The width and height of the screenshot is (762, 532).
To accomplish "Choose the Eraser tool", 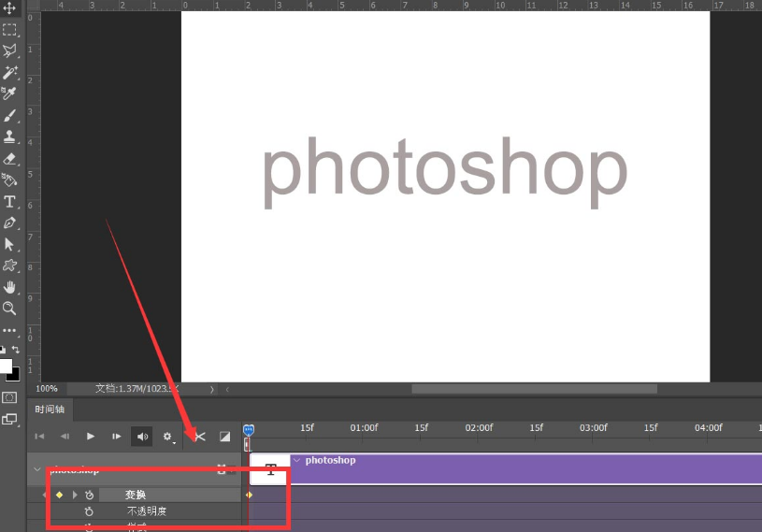I will click(10, 159).
